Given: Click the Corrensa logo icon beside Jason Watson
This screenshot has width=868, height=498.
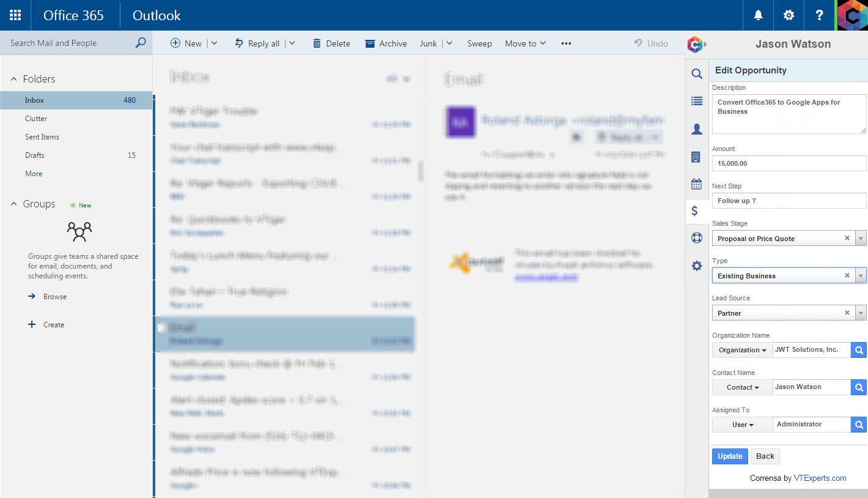Looking at the screenshot, I should [696, 44].
